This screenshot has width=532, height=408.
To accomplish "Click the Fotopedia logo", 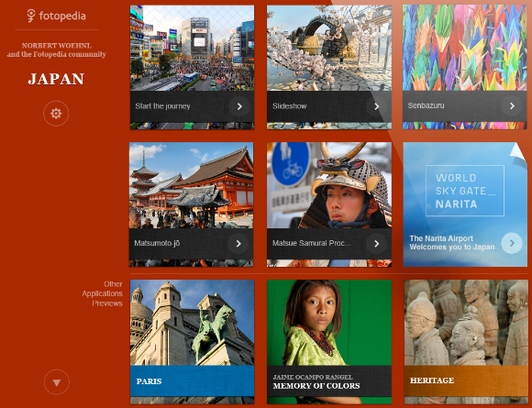I will point(56,16).
